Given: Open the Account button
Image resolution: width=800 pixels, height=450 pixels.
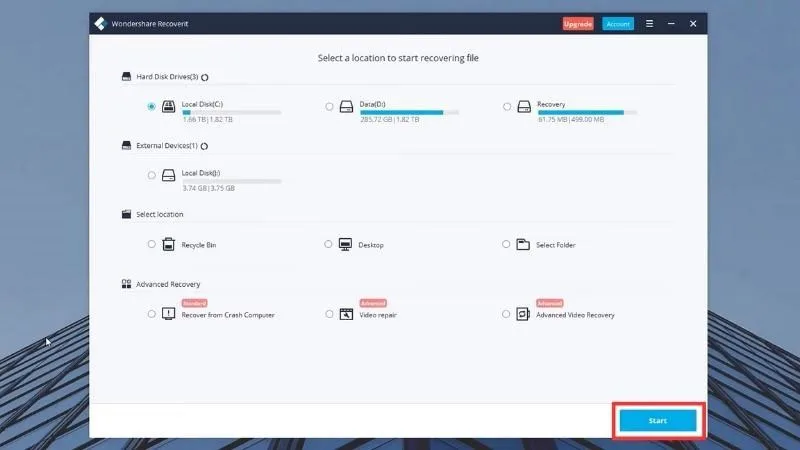Looking at the screenshot, I should click(x=618, y=24).
